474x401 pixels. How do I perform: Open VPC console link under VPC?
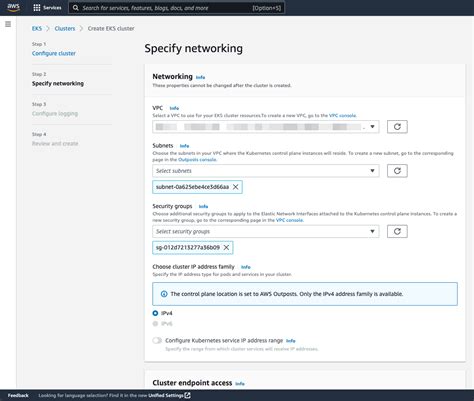click(x=342, y=116)
